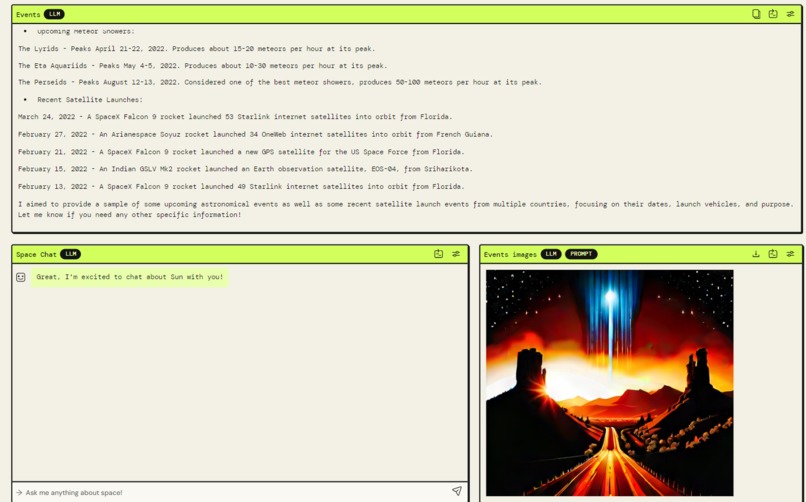The image size is (806, 502).
Task: Select the February 21, 2022 GPS satellite line
Action: (241, 152)
